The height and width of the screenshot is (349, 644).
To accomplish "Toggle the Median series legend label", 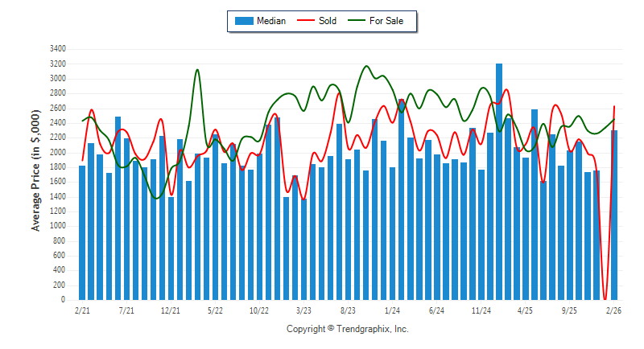I will coord(270,21).
